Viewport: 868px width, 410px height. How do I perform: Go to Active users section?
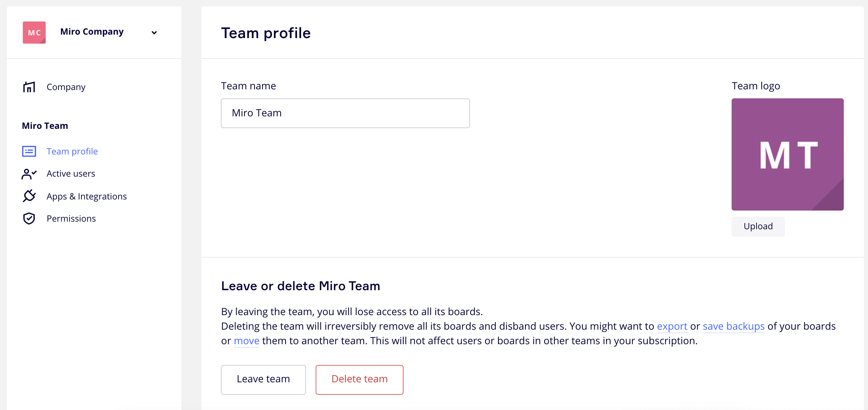pyautogui.click(x=71, y=173)
